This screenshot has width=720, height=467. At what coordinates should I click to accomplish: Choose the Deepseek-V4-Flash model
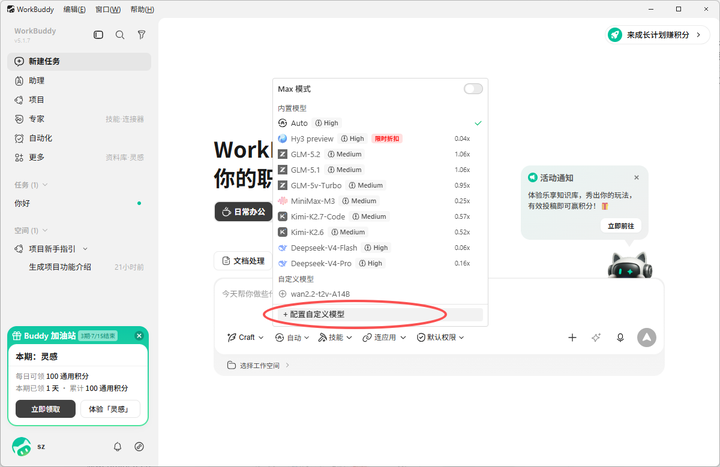(380, 248)
